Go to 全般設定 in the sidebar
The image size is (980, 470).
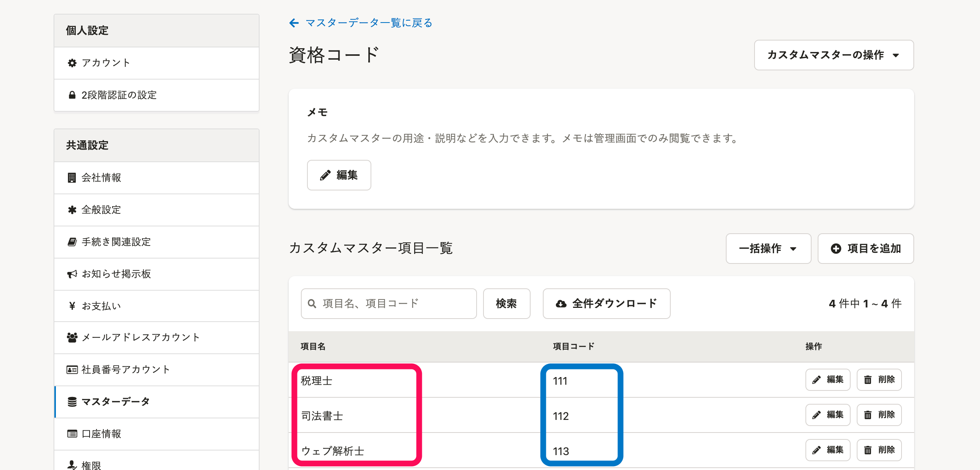point(157,210)
